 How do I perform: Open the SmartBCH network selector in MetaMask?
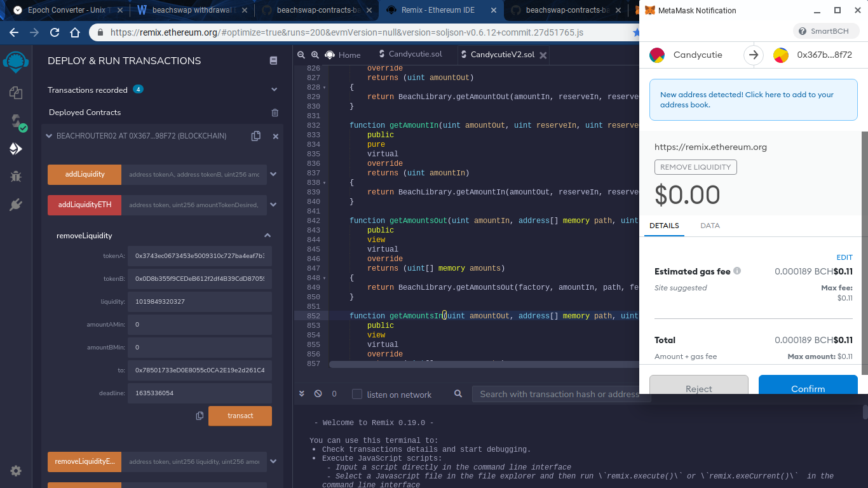pos(826,31)
